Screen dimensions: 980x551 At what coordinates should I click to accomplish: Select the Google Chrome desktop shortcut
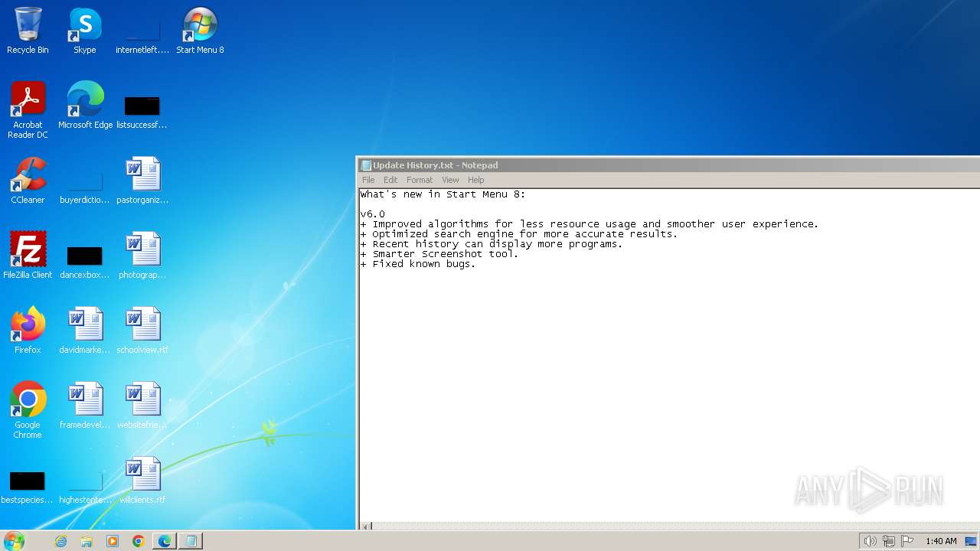pos(28,410)
